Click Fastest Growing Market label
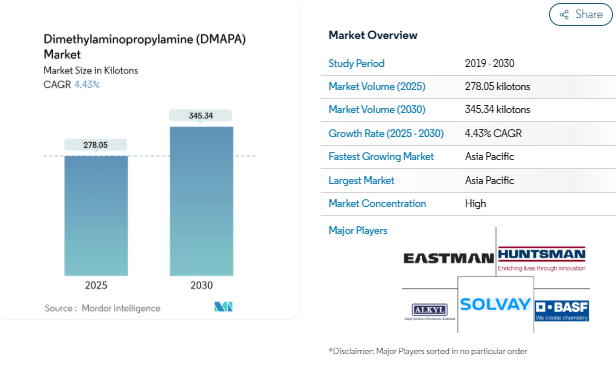Image resolution: width=616 pixels, height=367 pixels. click(381, 156)
